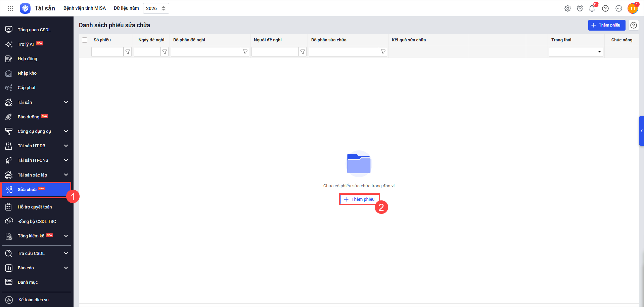Click the Tổng quan CSDL sidebar icon
Image resolution: width=644 pixels, height=307 pixels.
pyautogui.click(x=9, y=30)
